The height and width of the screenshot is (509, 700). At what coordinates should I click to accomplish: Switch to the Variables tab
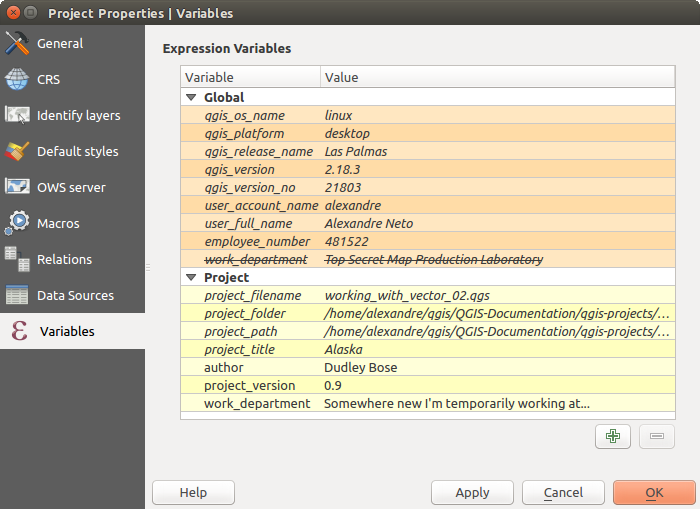click(66, 331)
